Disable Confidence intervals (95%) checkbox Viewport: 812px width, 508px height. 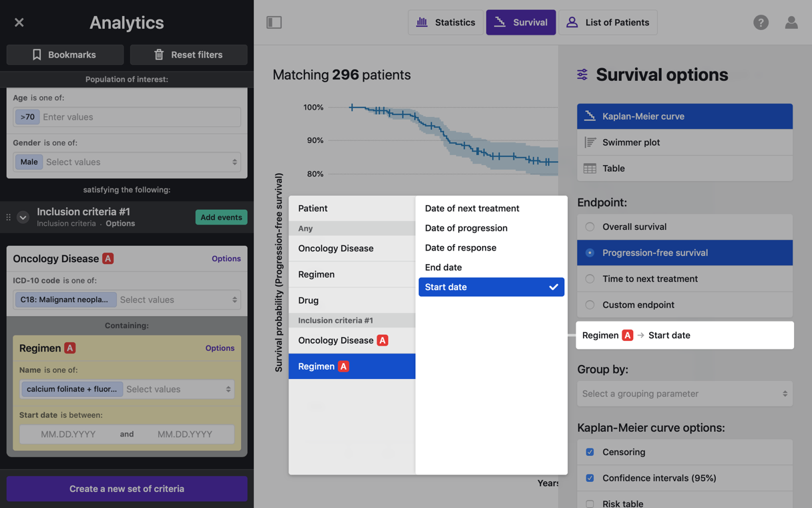(x=590, y=478)
